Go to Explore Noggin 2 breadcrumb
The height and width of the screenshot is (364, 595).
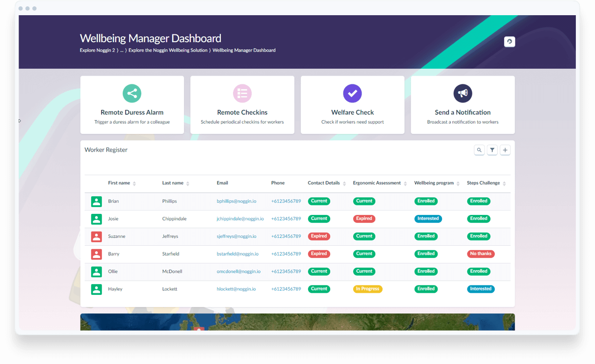tap(98, 50)
